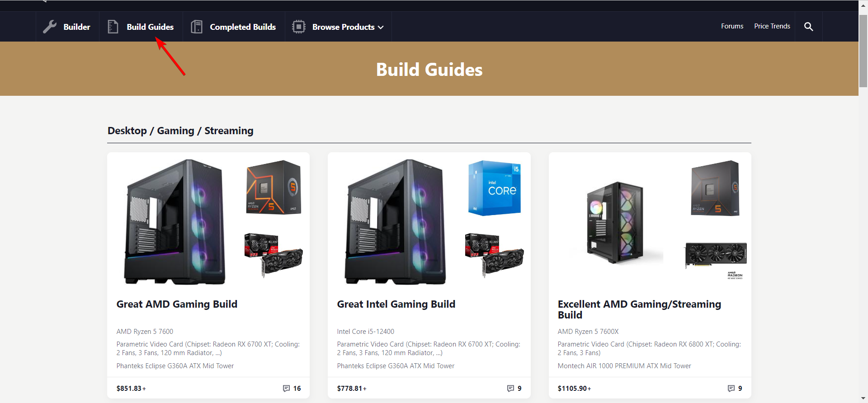Image resolution: width=868 pixels, height=403 pixels.
Task: Click the Build Guides document icon
Action: pyautogui.click(x=113, y=27)
